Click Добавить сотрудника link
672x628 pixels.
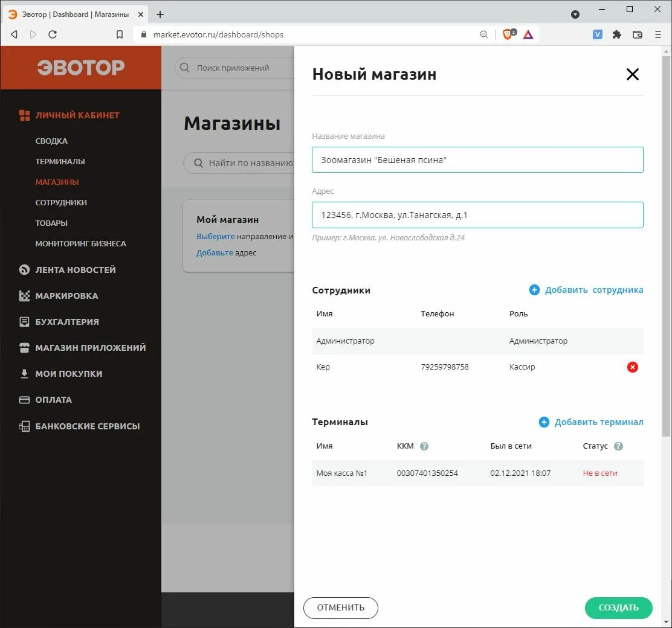pos(594,290)
